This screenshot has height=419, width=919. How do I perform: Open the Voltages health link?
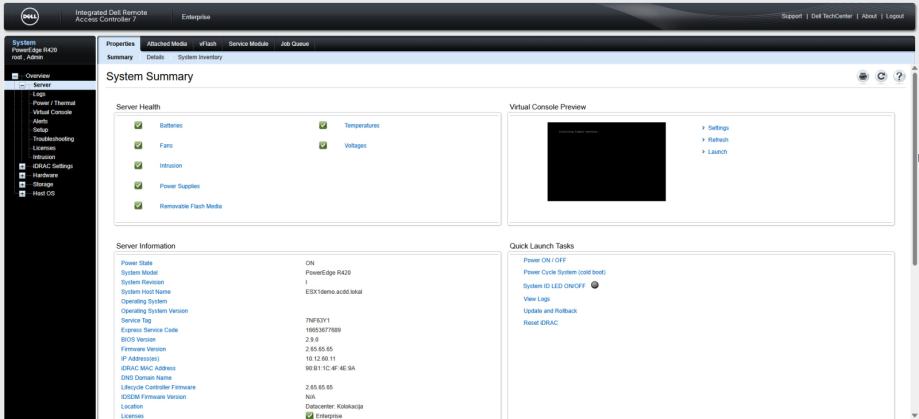click(x=355, y=145)
